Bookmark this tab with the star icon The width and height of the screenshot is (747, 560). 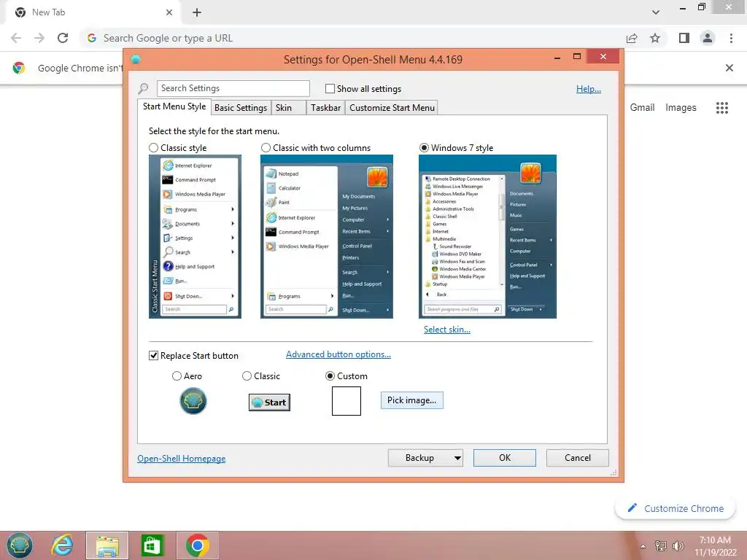[x=655, y=38]
